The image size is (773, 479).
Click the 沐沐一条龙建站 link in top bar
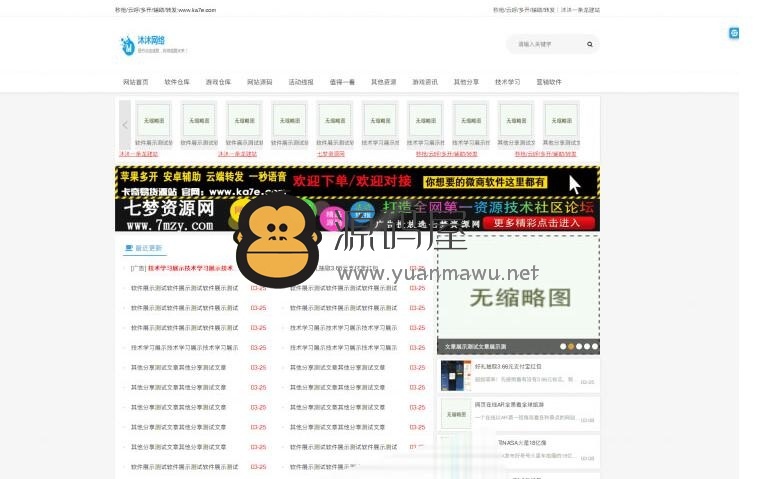(580, 10)
